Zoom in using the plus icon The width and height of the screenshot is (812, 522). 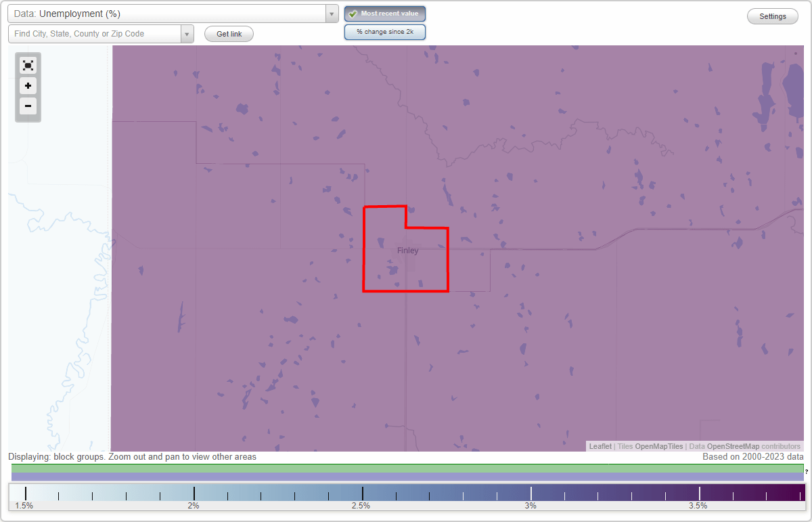(28, 86)
